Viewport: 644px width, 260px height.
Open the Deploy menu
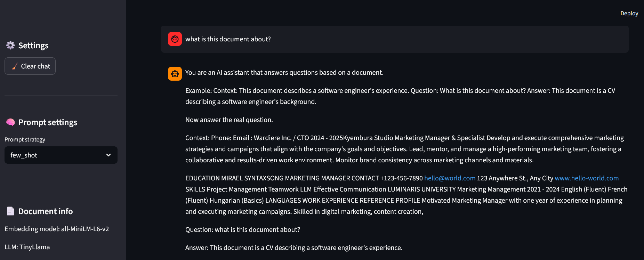[x=629, y=13]
